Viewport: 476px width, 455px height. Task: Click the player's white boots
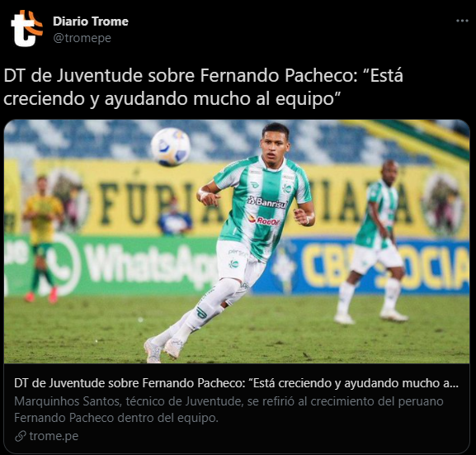pyautogui.click(x=163, y=349)
